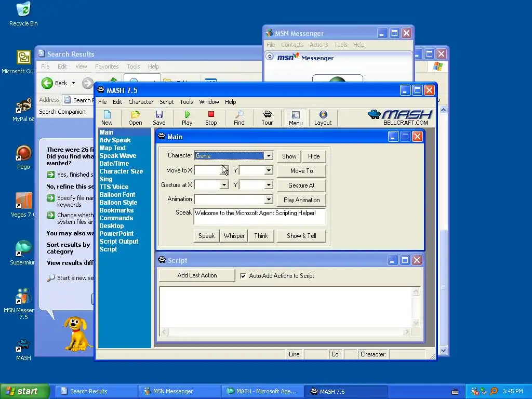Click the Play Animation button

[x=302, y=200]
